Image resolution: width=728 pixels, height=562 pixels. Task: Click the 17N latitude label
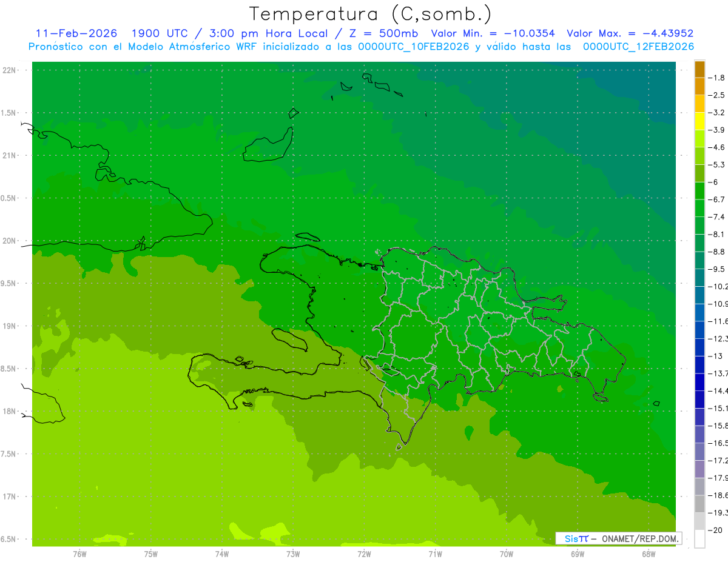pyautogui.click(x=10, y=497)
